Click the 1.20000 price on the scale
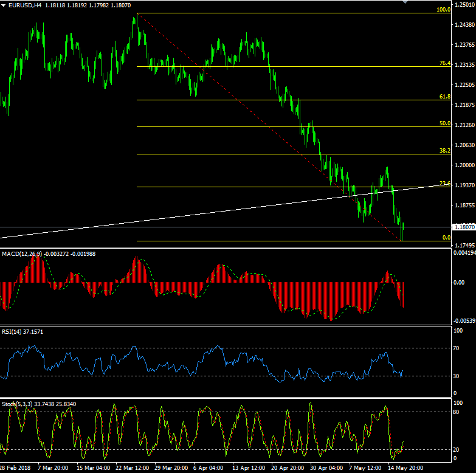This screenshot has width=476, height=473. (464, 165)
